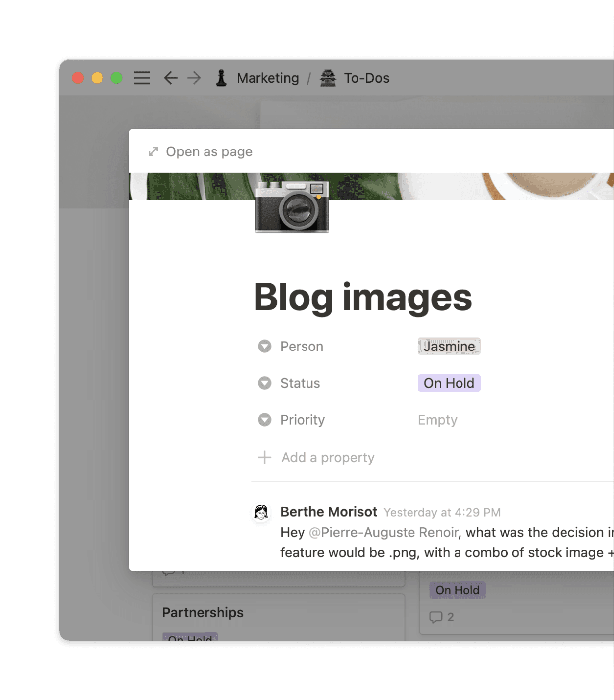Click the chess pawn Marketing workspace icon
This screenshot has height=700, width=614.
point(222,78)
